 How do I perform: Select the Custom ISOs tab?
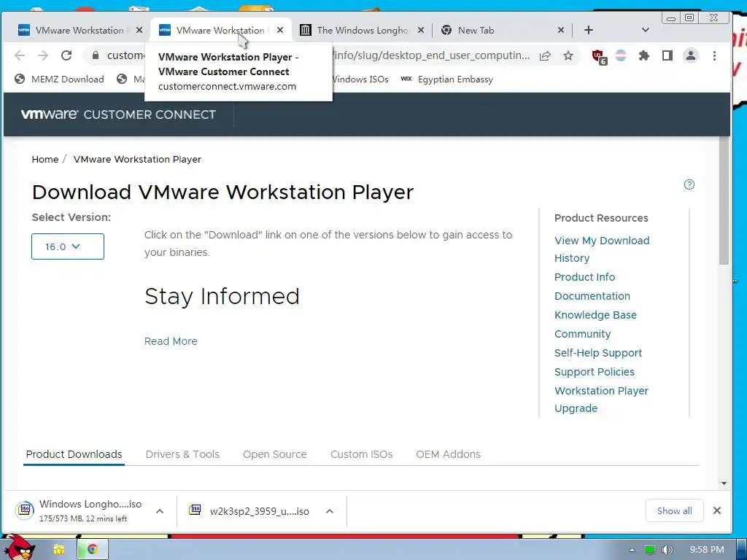click(362, 454)
